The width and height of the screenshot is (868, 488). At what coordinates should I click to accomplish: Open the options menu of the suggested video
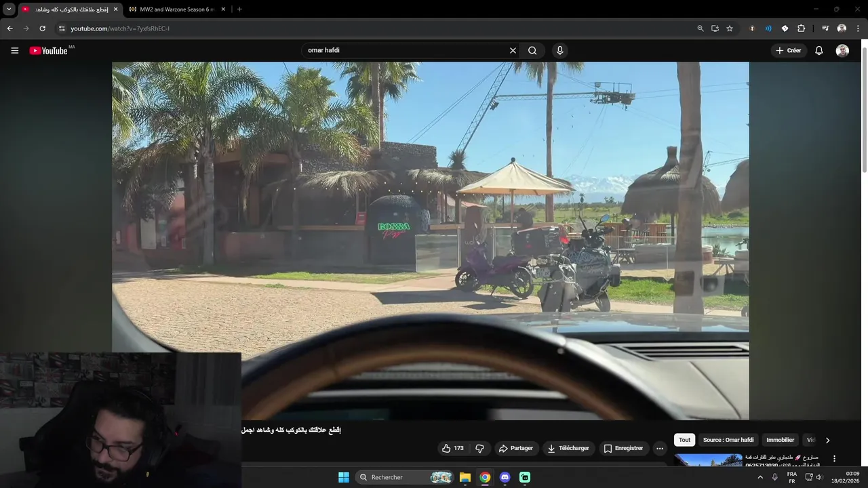[x=834, y=459]
